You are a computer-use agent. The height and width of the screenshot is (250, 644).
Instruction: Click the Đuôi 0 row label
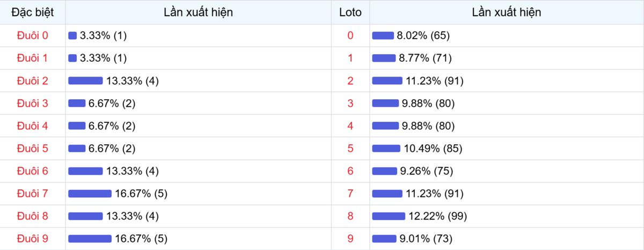coord(33,35)
